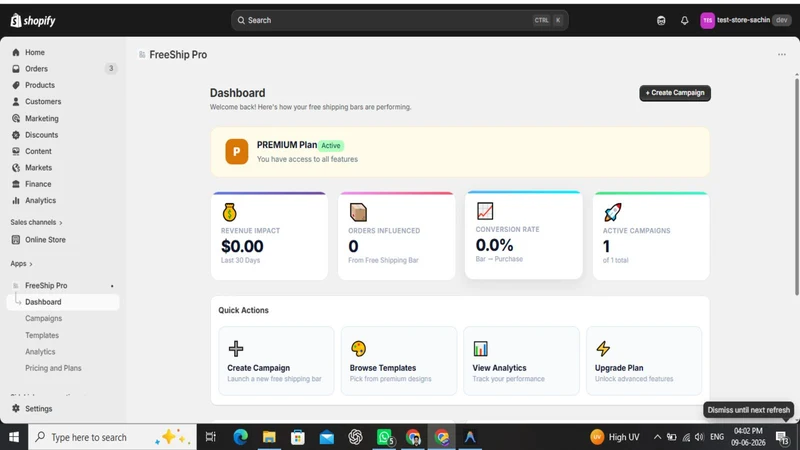
Task: Open Browse Templates quick action card
Action: coord(398,361)
